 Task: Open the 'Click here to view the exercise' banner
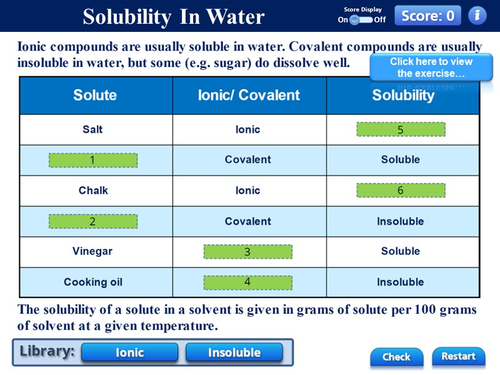[x=431, y=67]
